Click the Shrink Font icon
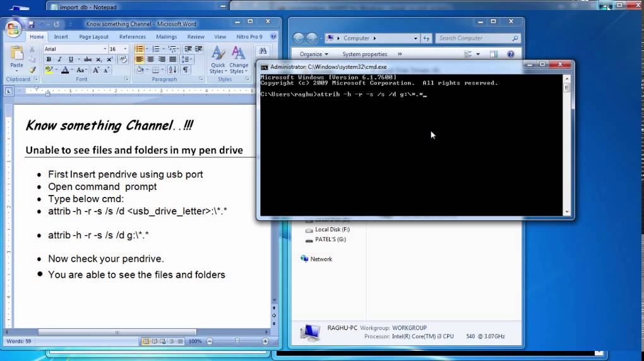The image size is (644, 361). tap(106, 70)
